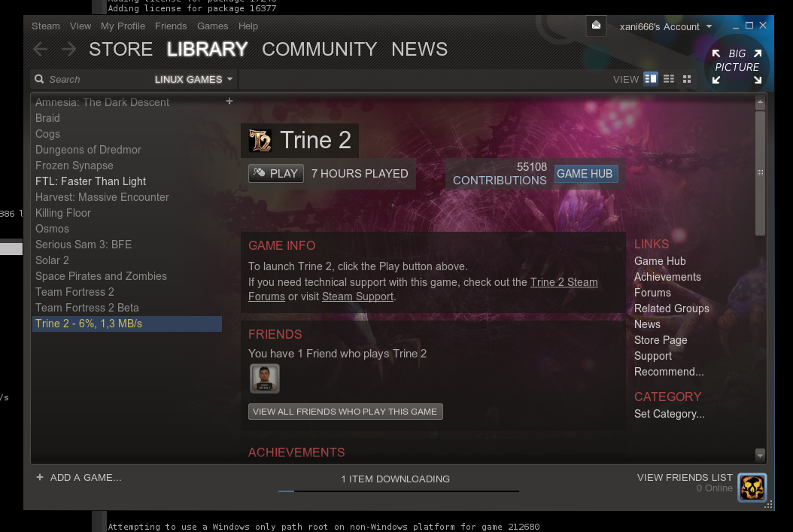Select Braid in the games list
Viewport: 793px width, 532px height.
[x=126, y=118]
